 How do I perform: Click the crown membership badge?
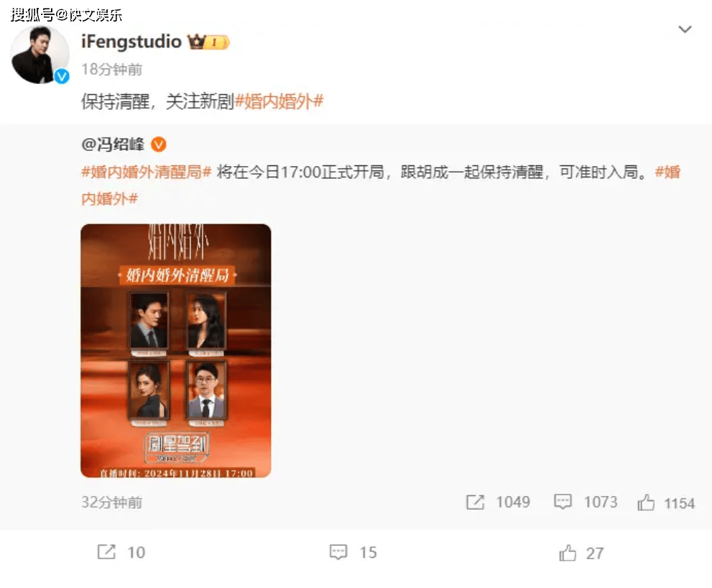click(x=208, y=42)
